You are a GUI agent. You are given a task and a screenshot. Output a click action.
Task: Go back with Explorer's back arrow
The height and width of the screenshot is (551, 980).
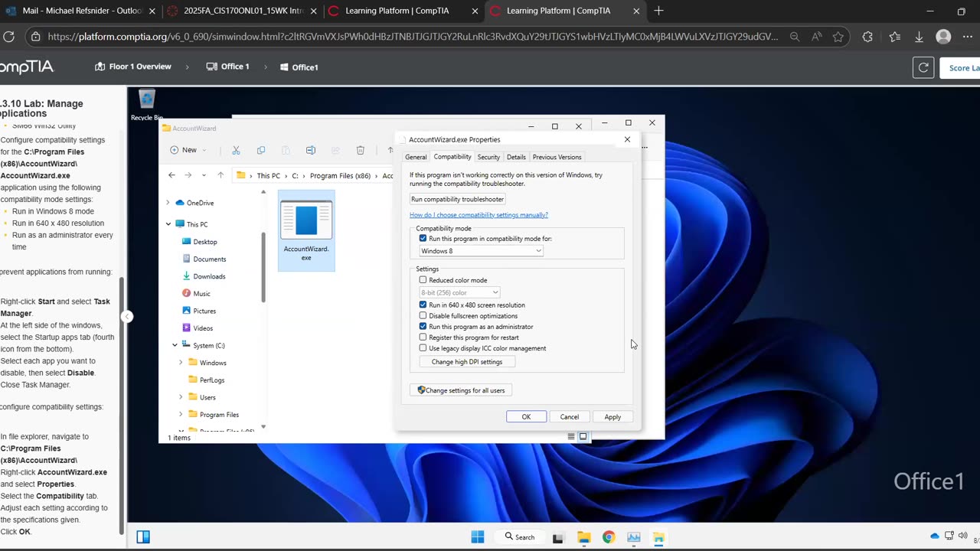pos(171,175)
